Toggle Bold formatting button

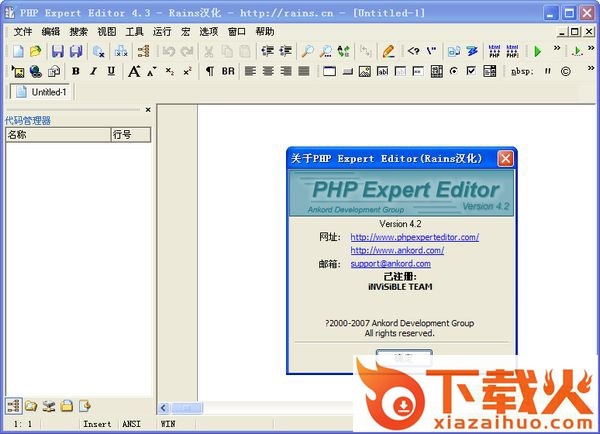click(x=75, y=71)
